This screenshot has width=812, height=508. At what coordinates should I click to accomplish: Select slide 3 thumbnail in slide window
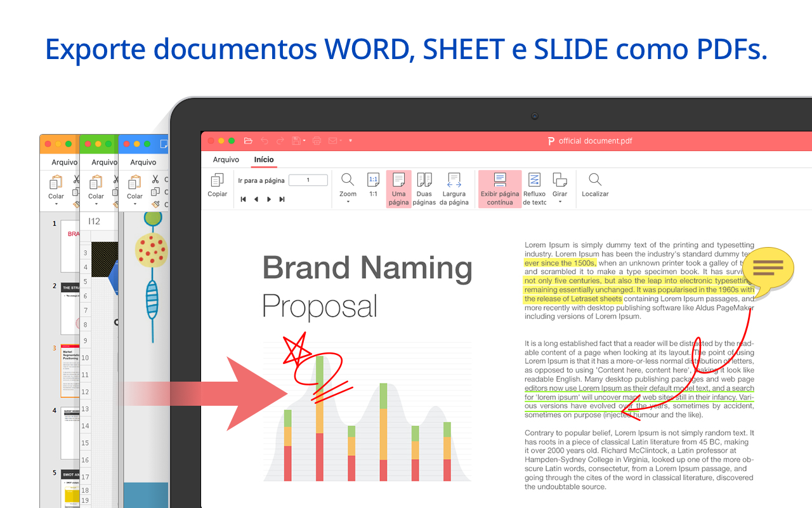tap(70, 371)
